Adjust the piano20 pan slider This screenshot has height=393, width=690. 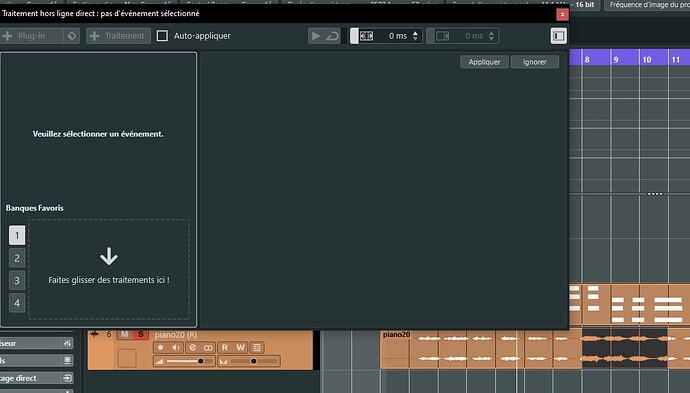click(x=249, y=361)
